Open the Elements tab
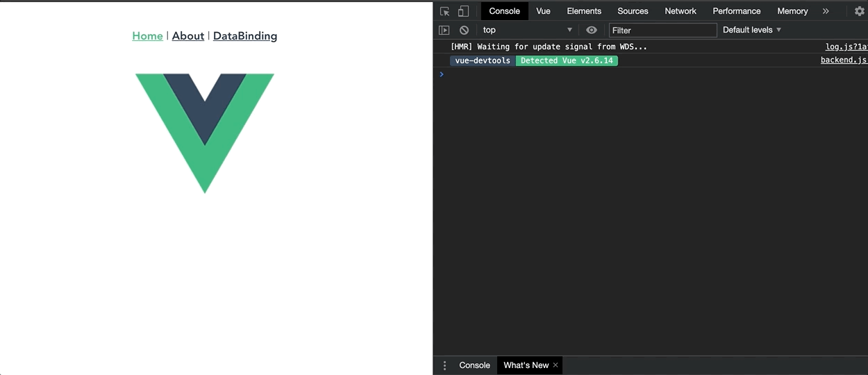 tap(584, 11)
